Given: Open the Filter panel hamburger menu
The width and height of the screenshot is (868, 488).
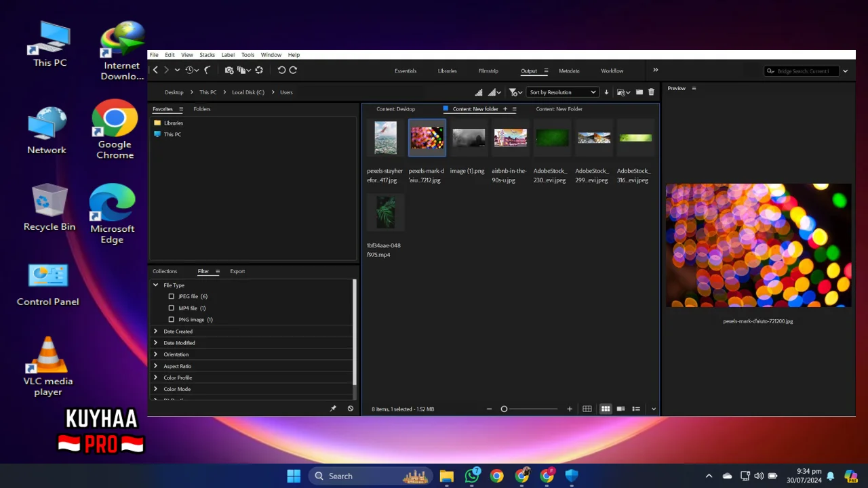Looking at the screenshot, I should point(218,271).
